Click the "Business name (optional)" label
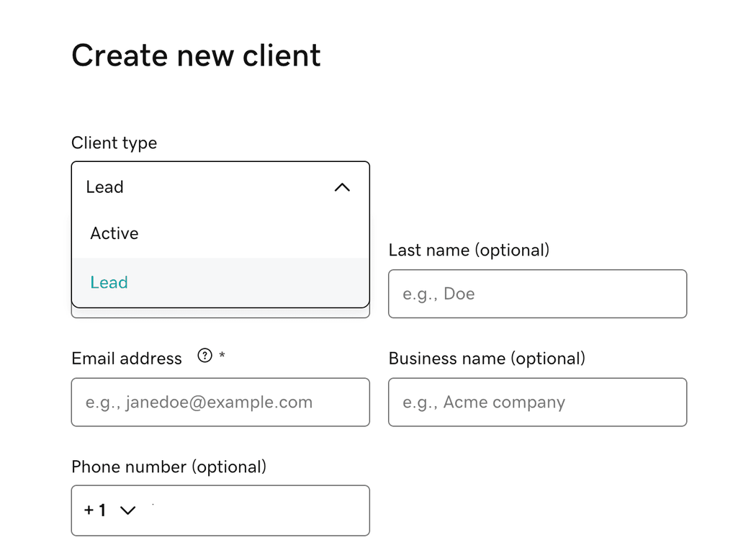The width and height of the screenshot is (756, 553). pos(487,359)
